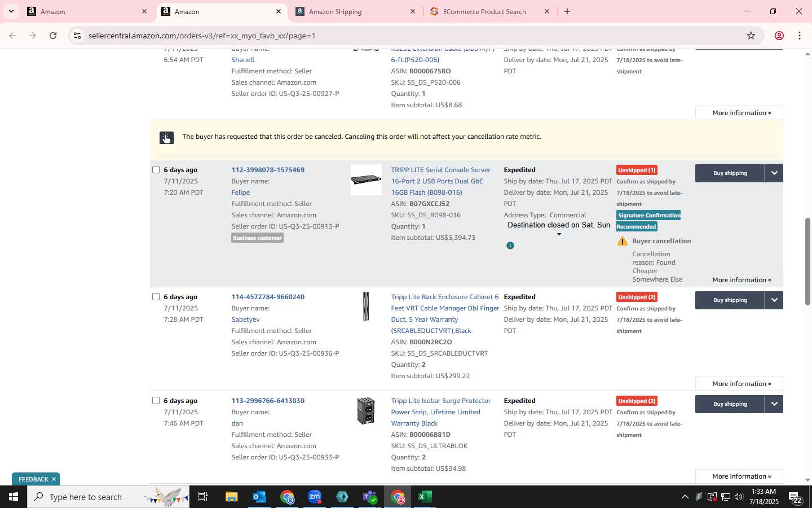Open the tab search chevron
The image size is (812, 508).
11,11
